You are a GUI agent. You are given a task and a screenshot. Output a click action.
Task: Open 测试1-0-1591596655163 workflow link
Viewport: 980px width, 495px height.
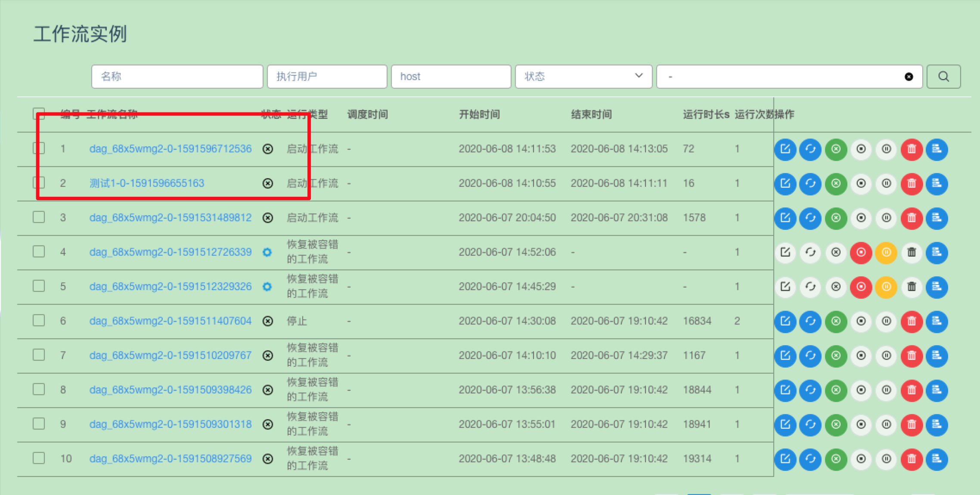pos(146,183)
